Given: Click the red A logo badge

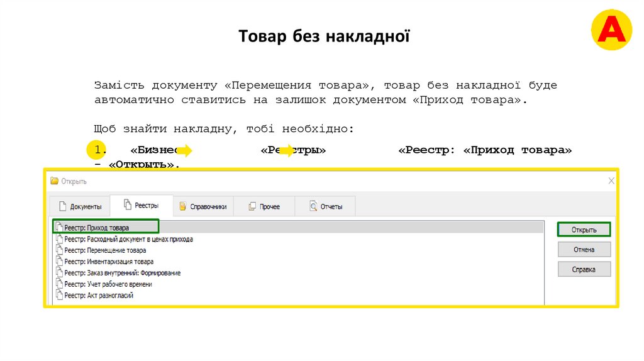Looking at the screenshot, I should point(611,30).
